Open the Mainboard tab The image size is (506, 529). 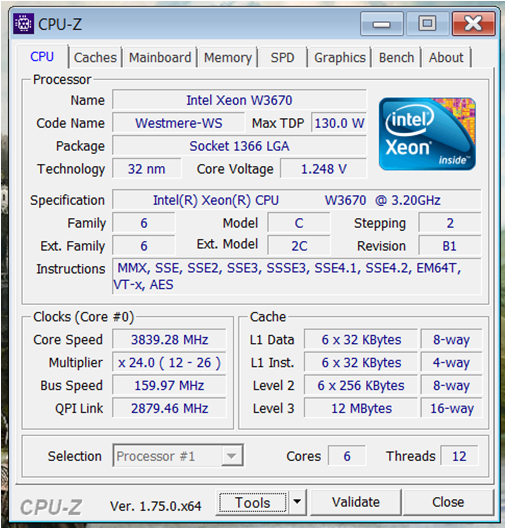(160, 58)
